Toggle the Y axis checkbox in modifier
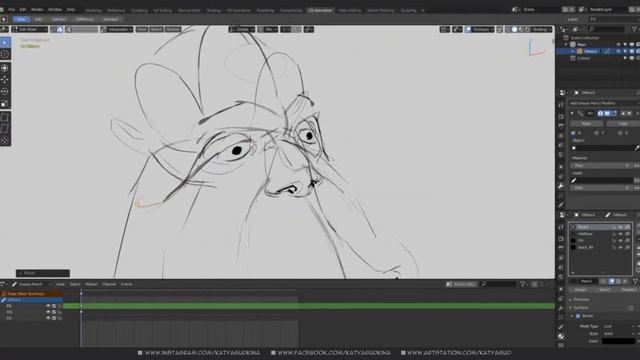 (597, 133)
